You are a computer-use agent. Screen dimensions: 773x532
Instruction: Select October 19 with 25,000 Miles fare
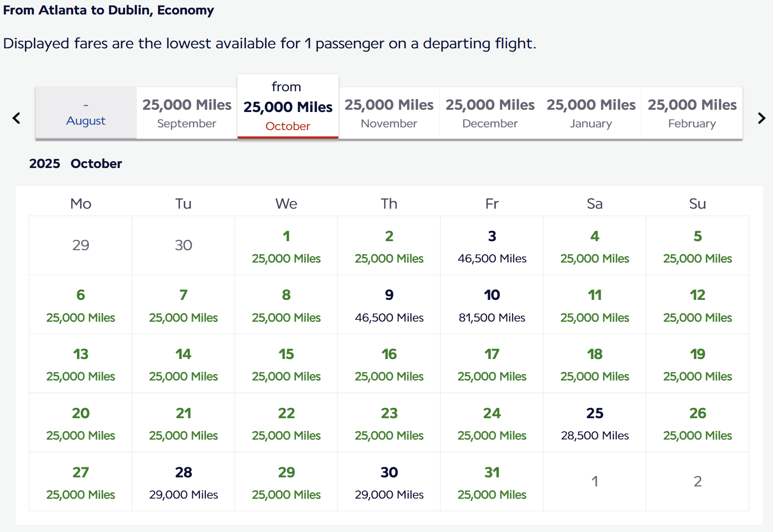(x=698, y=364)
